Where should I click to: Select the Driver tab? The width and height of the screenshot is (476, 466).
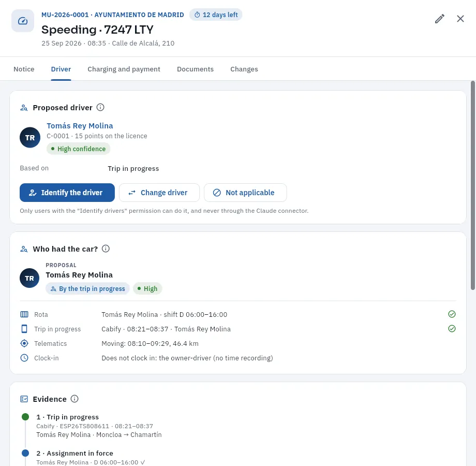[61, 69]
